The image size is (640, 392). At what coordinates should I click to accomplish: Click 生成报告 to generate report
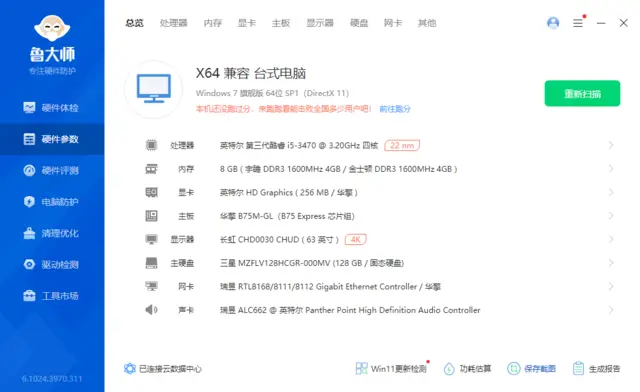pyautogui.click(x=596, y=369)
